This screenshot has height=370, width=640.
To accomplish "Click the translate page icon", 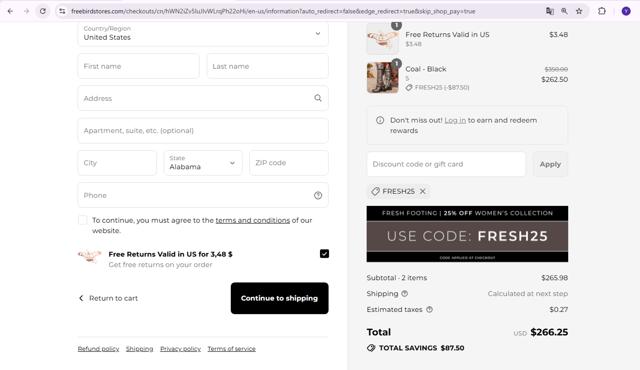I will pos(550,11).
